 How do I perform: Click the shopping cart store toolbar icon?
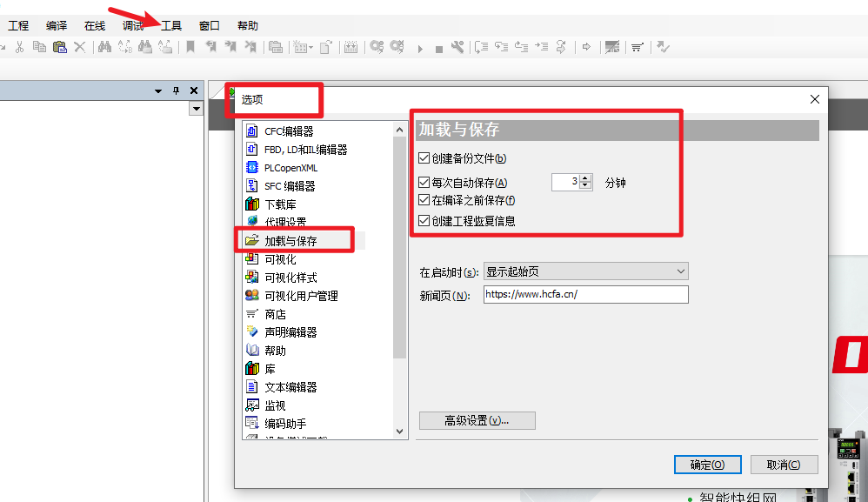click(637, 47)
